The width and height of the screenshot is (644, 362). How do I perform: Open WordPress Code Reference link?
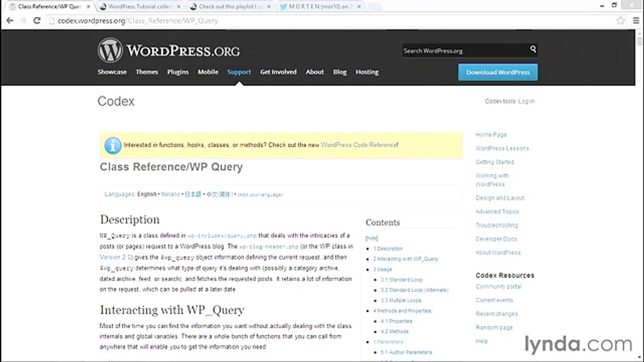click(359, 145)
